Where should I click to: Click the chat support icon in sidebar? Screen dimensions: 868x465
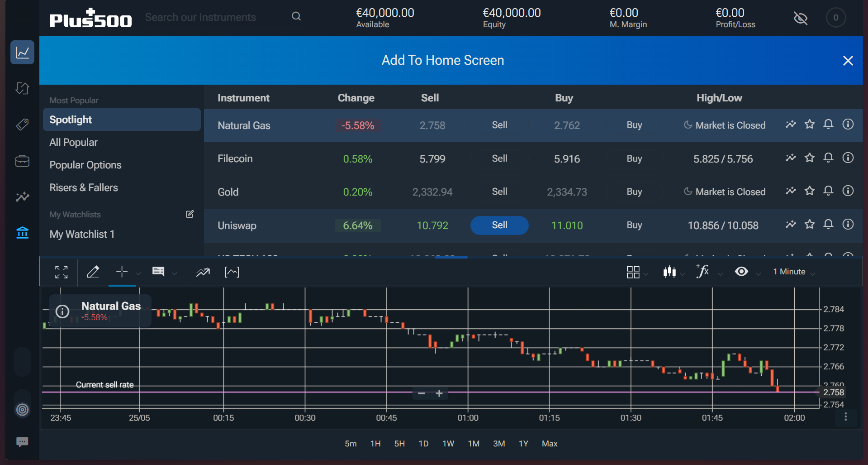[22, 441]
